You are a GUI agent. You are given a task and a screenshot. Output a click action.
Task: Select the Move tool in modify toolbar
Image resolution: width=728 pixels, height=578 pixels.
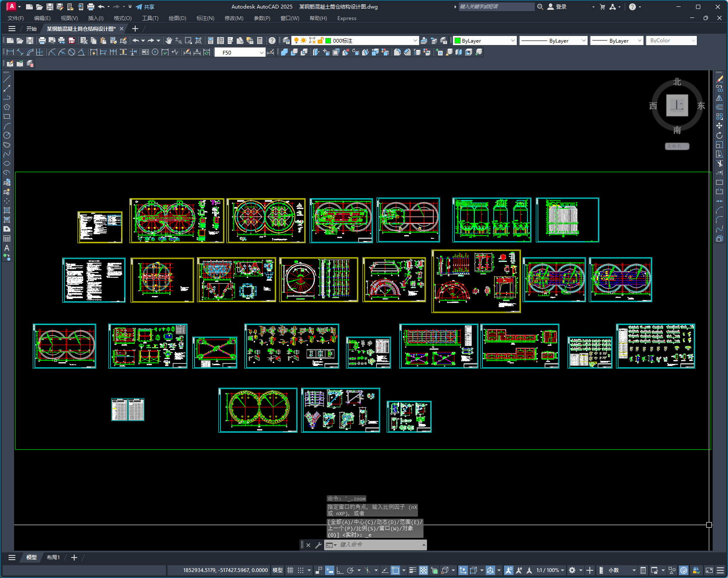(719, 126)
